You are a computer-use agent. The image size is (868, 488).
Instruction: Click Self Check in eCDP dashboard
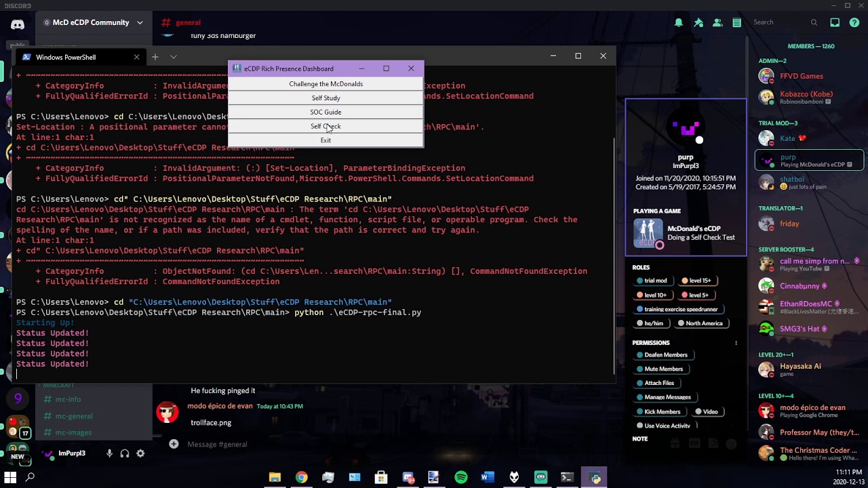(325, 127)
